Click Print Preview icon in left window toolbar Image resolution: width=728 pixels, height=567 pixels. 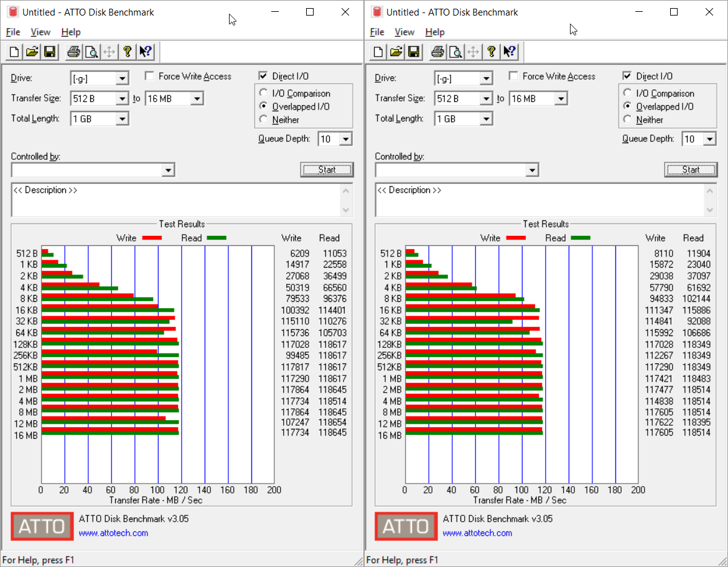(91, 52)
